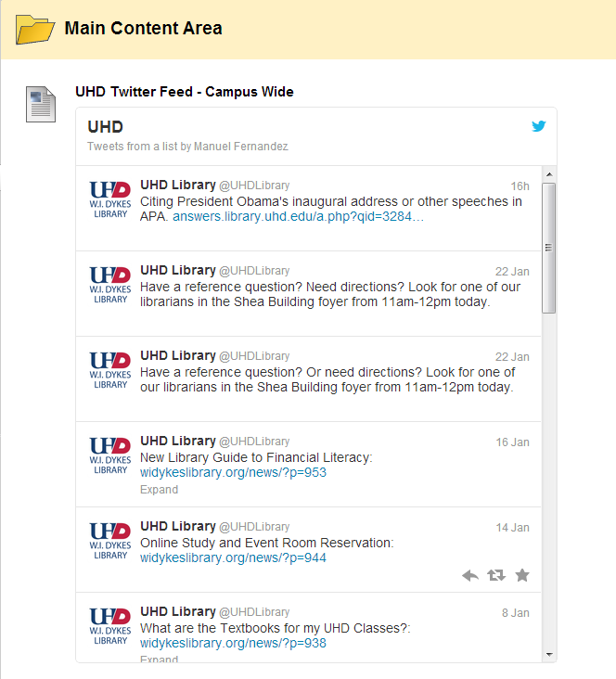Screen dimensions: 616x679
Task: Click the feed scrollbar down arrow
Action: click(549, 654)
